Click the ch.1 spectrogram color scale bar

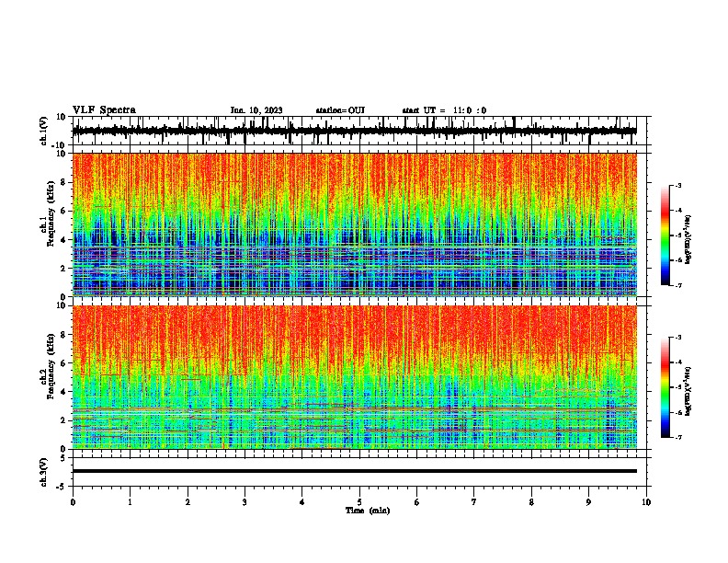click(665, 236)
